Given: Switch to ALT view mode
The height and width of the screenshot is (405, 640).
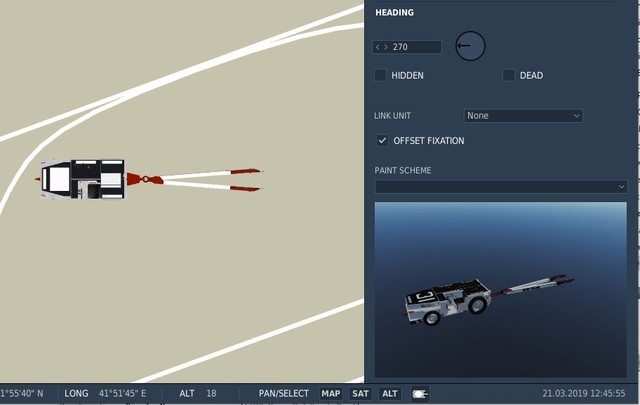Looking at the screenshot, I should tap(390, 394).
